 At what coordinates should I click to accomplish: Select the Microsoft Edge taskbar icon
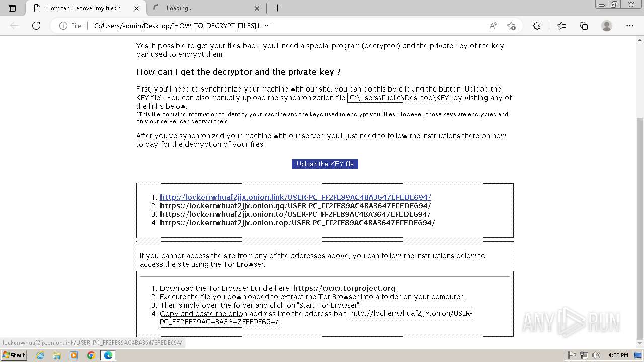click(x=108, y=355)
